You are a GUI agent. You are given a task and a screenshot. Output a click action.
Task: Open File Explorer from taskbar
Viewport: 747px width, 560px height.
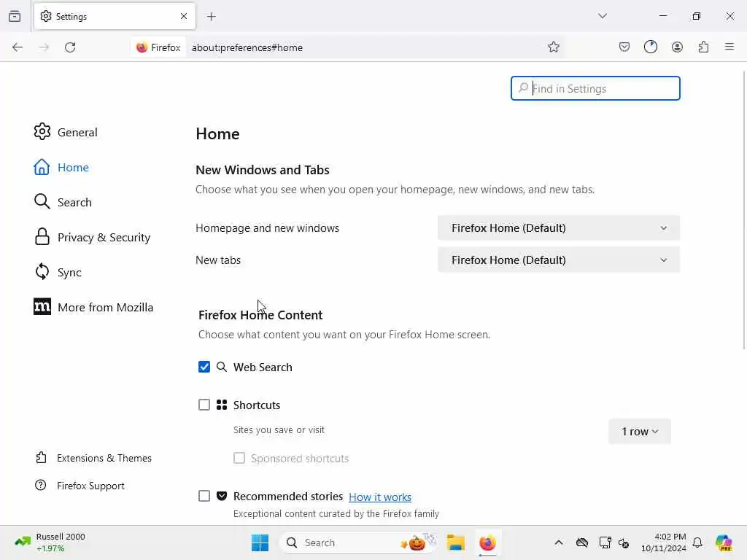pos(455,542)
